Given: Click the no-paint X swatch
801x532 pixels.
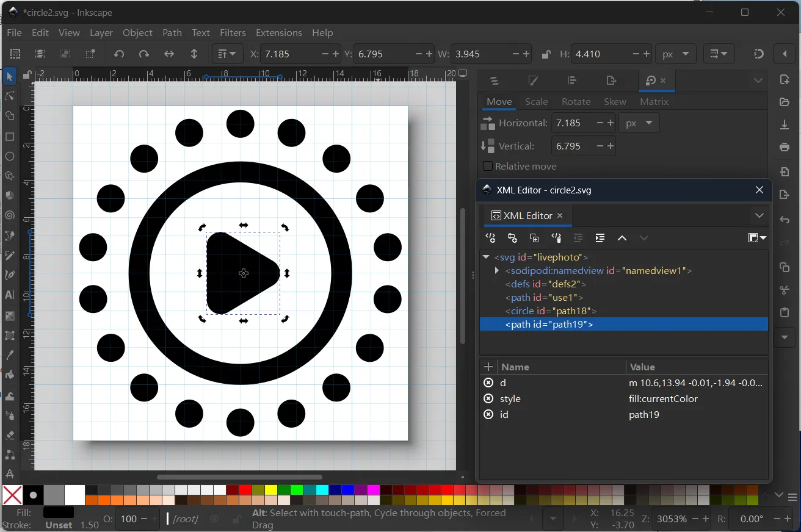Looking at the screenshot, I should [x=12, y=495].
